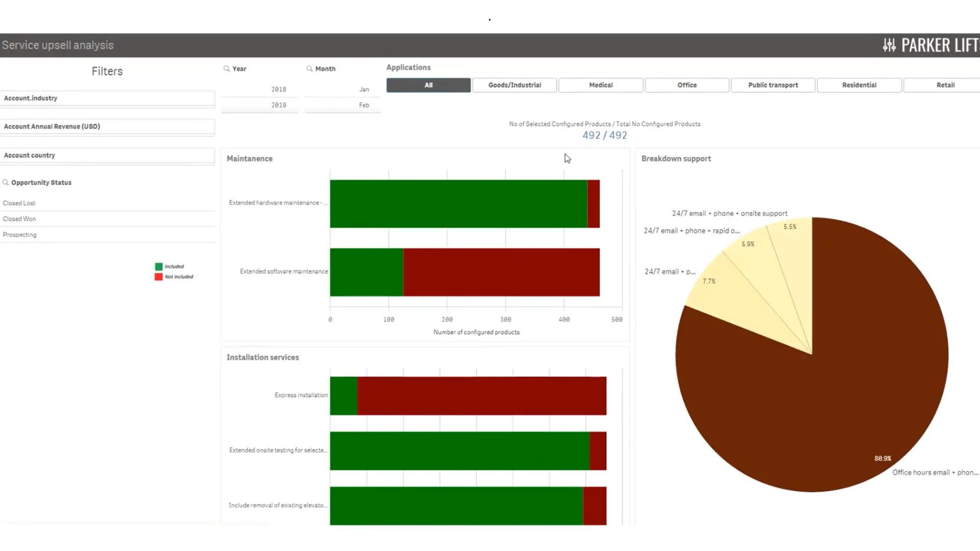Filter by Public transport application
Image resolution: width=980 pixels, height=551 pixels.
pos(773,85)
